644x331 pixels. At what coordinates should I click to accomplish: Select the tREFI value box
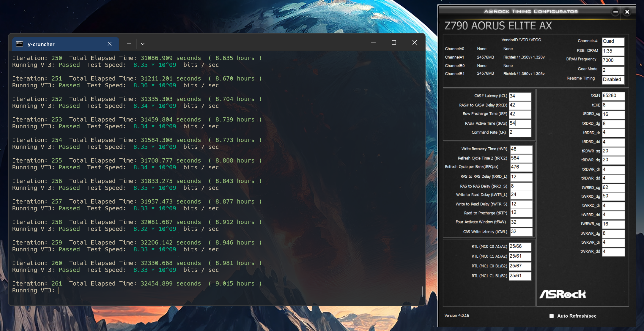coord(613,96)
